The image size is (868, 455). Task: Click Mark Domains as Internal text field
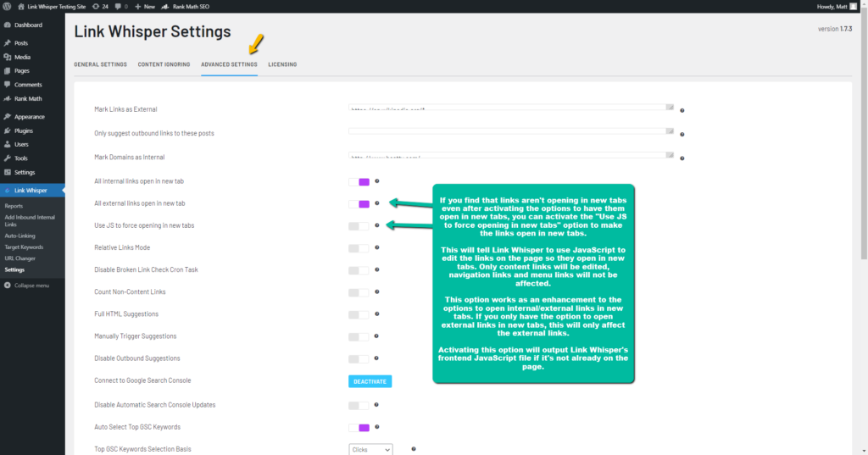point(511,155)
